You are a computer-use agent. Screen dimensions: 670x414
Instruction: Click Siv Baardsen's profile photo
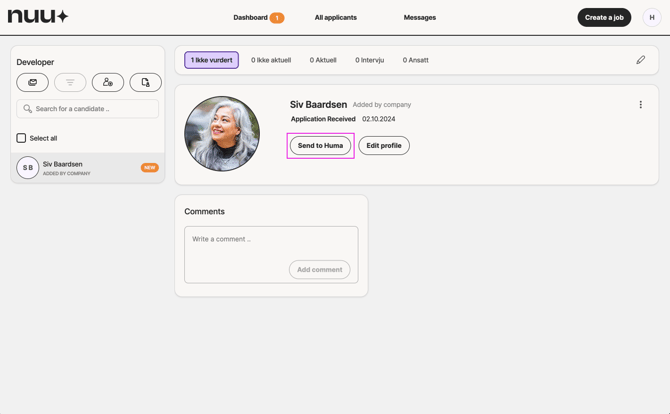222,134
